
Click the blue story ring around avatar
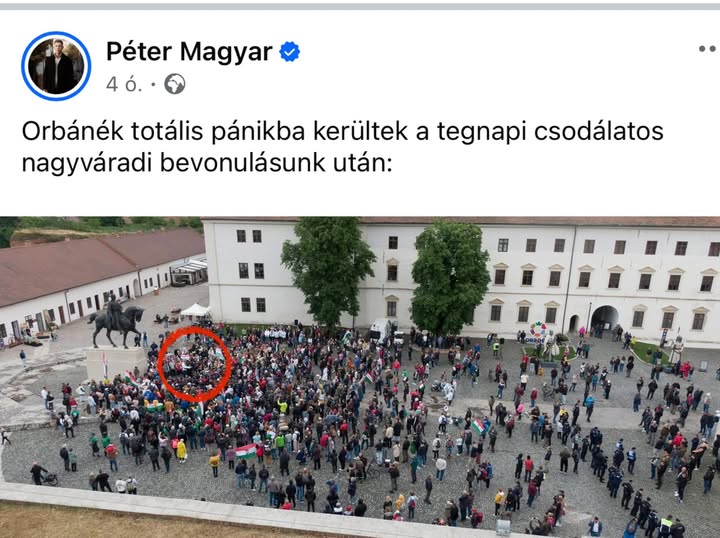56,66
